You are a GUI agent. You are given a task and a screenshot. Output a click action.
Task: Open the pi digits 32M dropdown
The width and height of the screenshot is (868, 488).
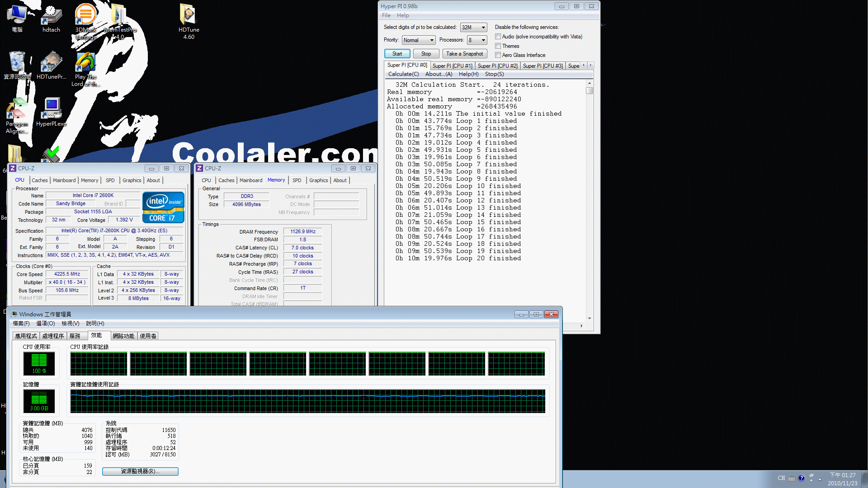click(473, 28)
